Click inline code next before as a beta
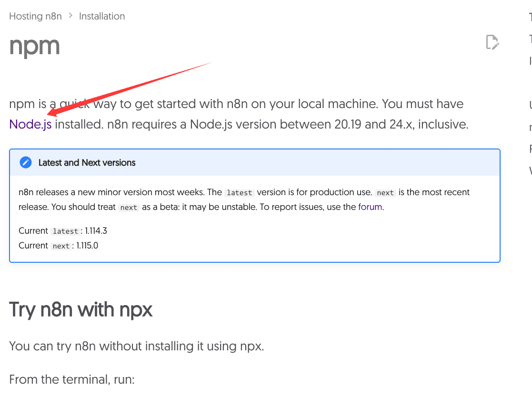 [129, 208]
